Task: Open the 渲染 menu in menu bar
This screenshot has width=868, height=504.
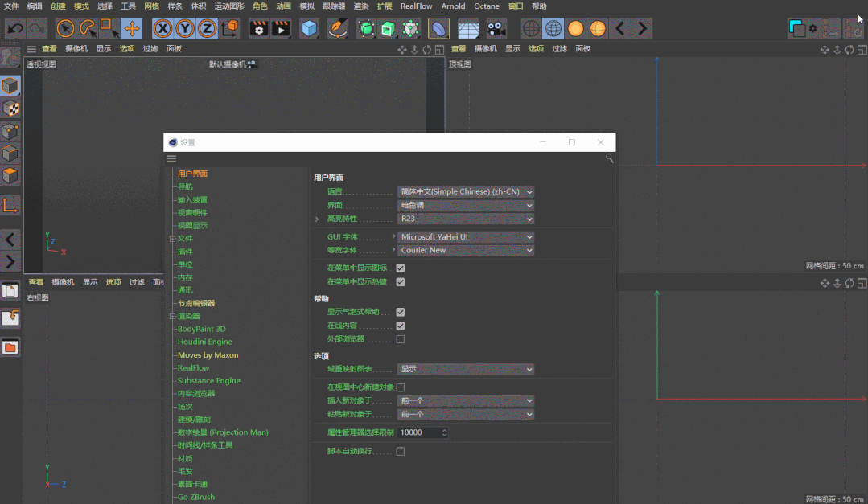Action: tap(361, 6)
